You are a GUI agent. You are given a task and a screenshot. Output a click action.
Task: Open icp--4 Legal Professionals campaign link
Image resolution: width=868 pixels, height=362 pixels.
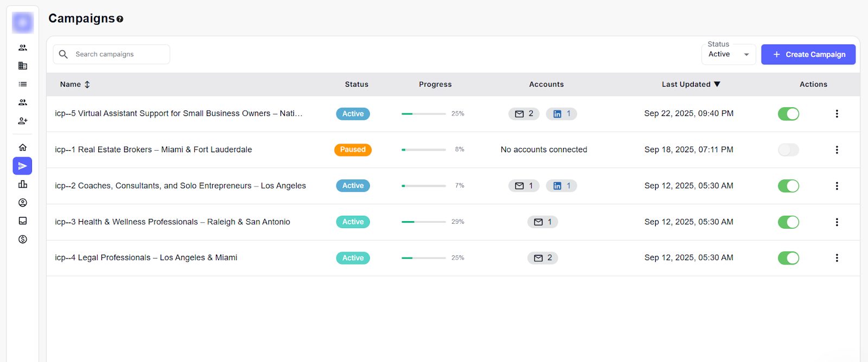[146, 258]
